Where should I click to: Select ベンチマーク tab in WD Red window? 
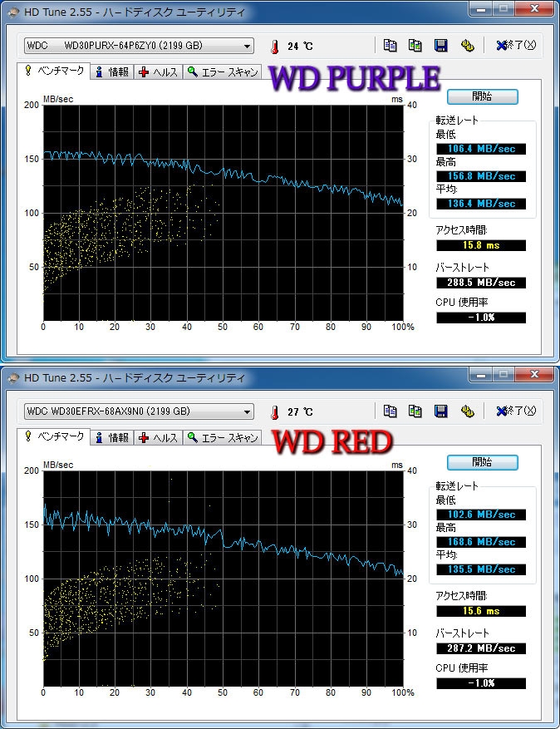(x=54, y=436)
